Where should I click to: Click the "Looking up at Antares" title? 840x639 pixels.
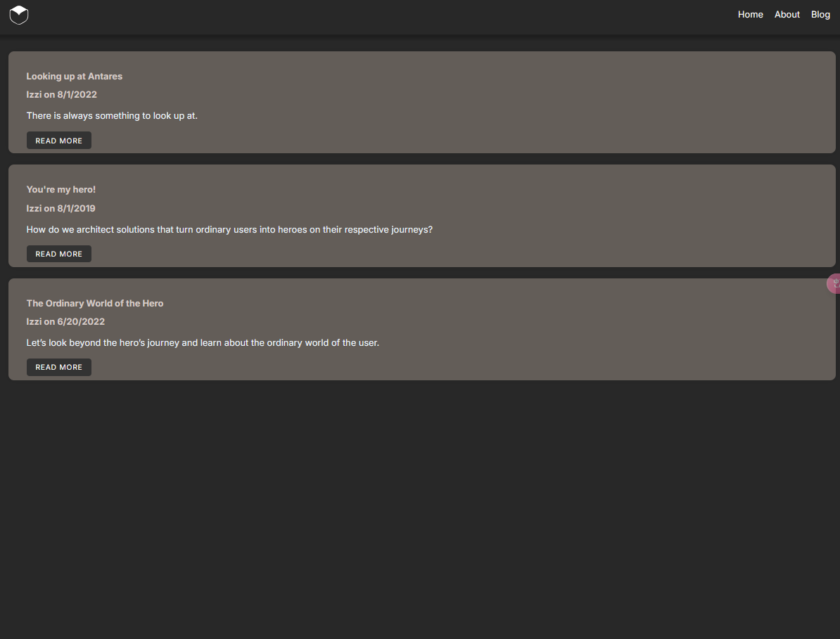click(75, 76)
